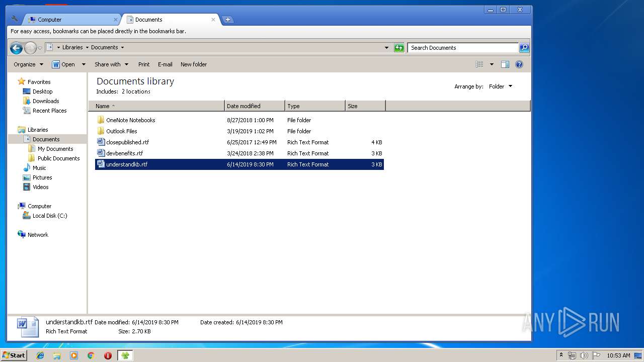The height and width of the screenshot is (362, 644).
Task: Open the More view options arrow
Action: coord(492,64)
